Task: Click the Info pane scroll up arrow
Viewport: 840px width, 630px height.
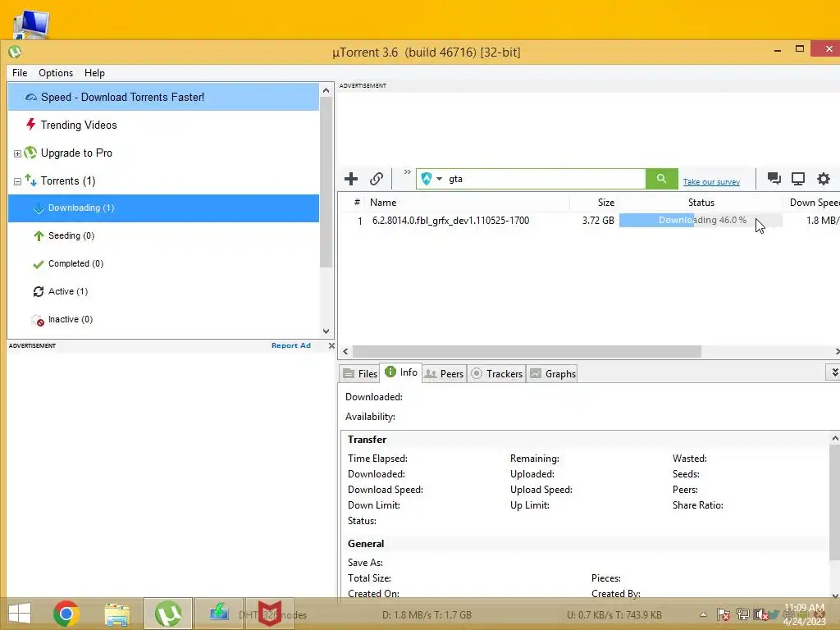Action: click(x=834, y=439)
